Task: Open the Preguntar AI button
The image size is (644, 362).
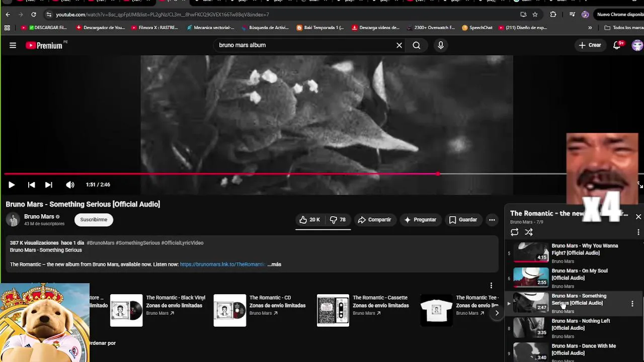Action: (x=420, y=220)
